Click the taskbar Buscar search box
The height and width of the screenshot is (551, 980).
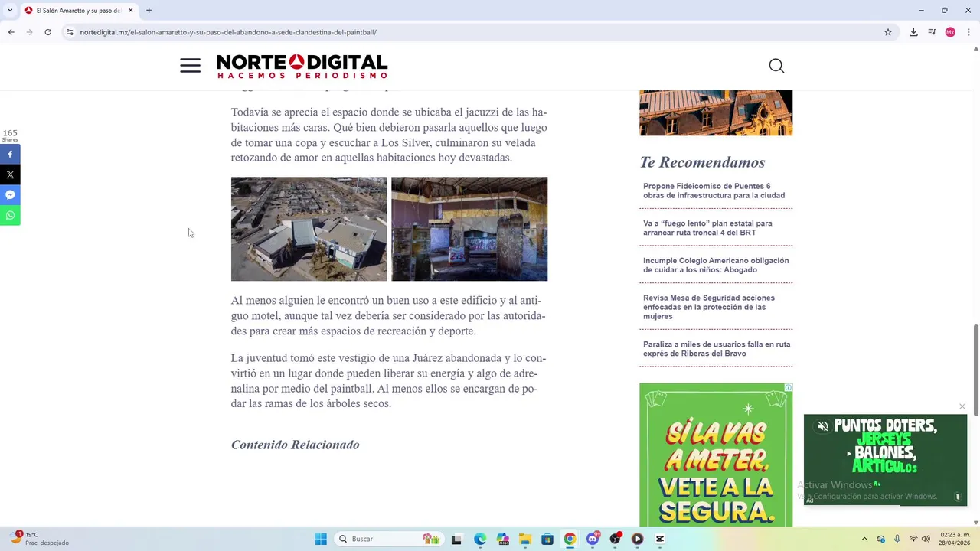[389, 539]
